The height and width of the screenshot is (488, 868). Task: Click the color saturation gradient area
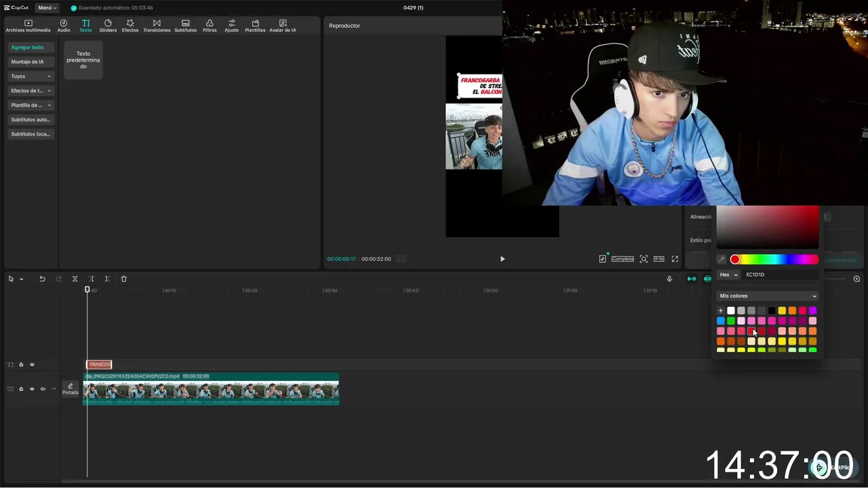tap(768, 227)
